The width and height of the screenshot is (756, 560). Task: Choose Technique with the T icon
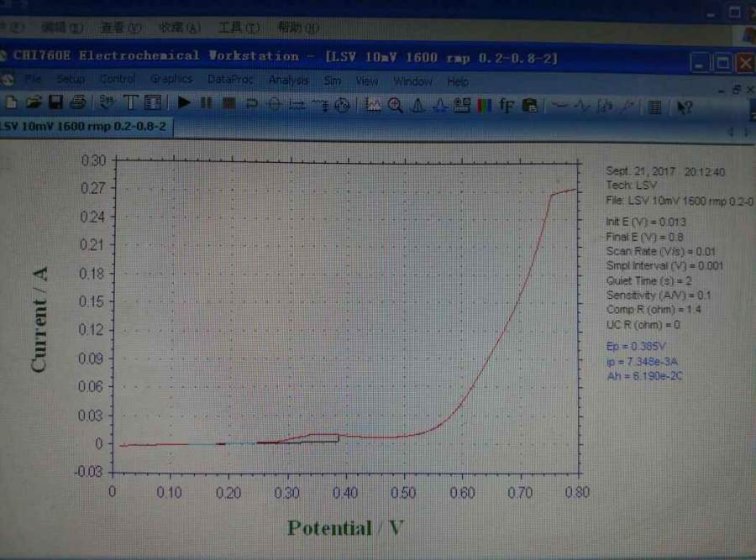coord(130,102)
